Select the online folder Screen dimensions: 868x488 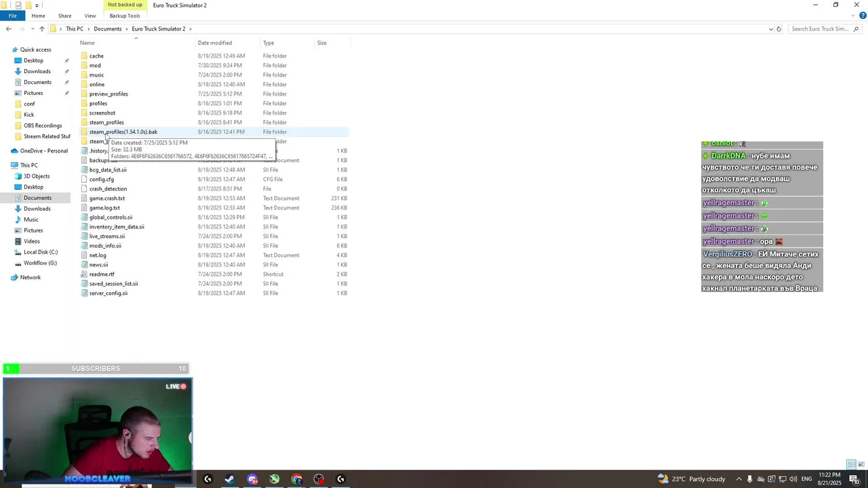click(97, 84)
